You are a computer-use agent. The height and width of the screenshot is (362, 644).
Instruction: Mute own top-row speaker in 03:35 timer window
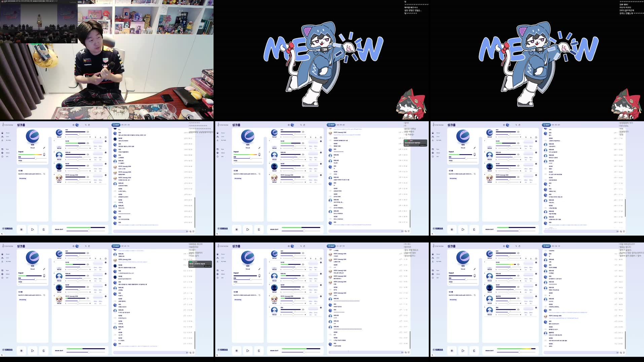(518, 132)
